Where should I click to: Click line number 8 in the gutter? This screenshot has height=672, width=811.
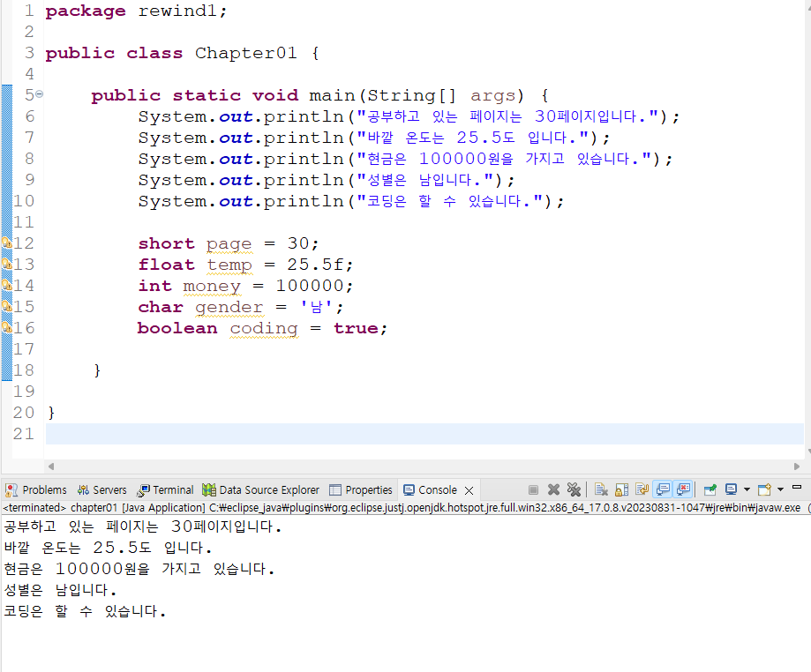pos(29,160)
